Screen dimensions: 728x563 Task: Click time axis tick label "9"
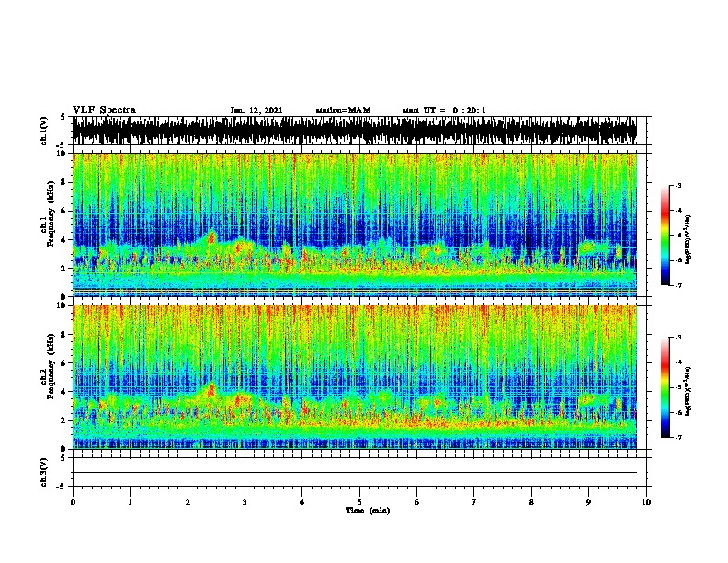(x=588, y=501)
